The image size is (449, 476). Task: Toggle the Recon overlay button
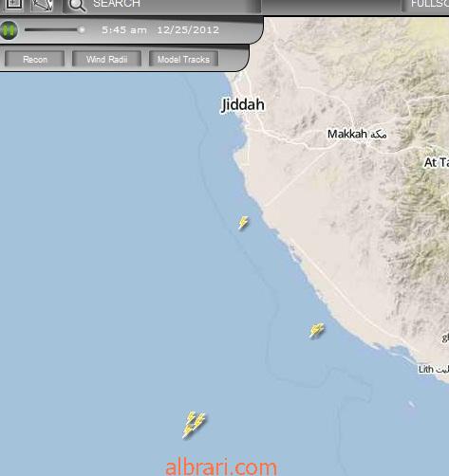tap(35, 59)
